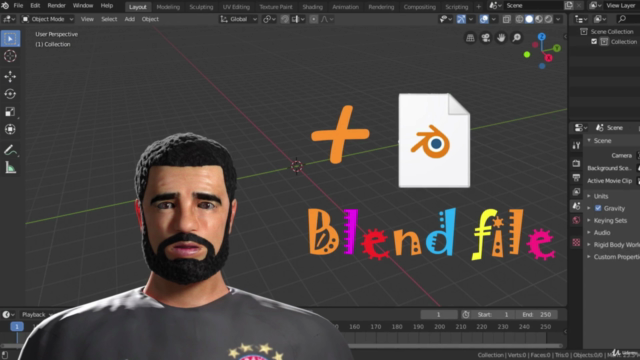The width and height of the screenshot is (640, 360).
Task: Toggle viewport overlays button
Action: pos(484,19)
